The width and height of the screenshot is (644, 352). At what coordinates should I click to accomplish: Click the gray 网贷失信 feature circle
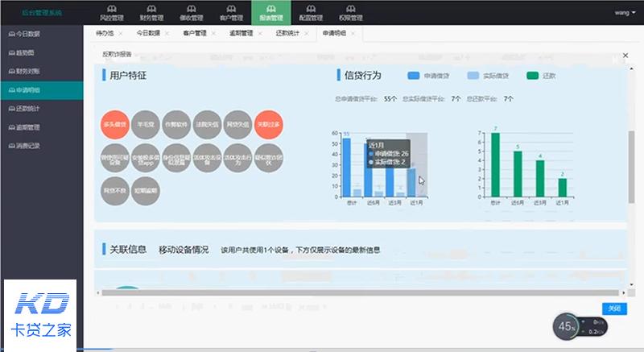click(x=237, y=125)
